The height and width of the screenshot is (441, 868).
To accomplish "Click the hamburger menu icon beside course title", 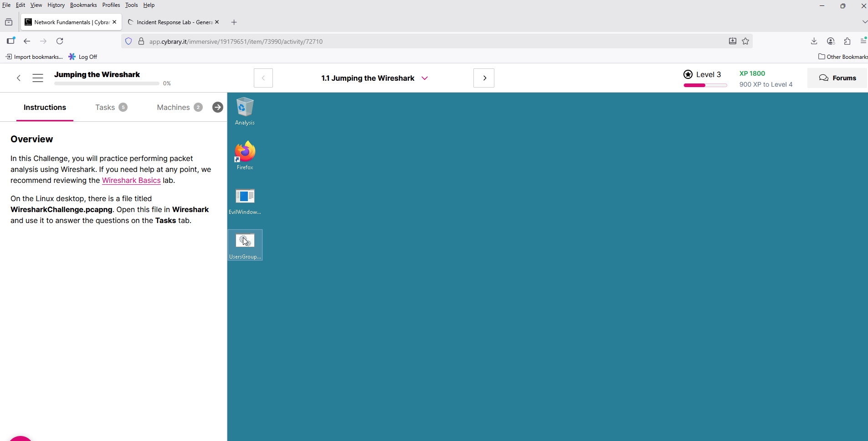I will tap(38, 78).
